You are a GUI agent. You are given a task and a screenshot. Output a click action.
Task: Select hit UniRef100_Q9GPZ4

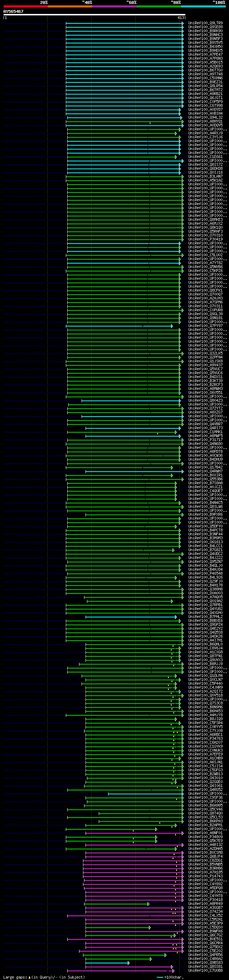click(x=205, y=625)
